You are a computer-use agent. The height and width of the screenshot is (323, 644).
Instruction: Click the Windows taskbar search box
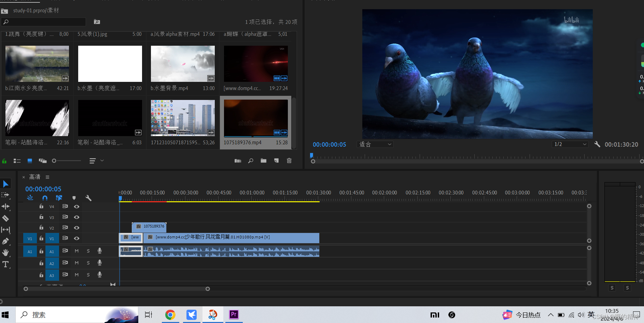coord(77,314)
